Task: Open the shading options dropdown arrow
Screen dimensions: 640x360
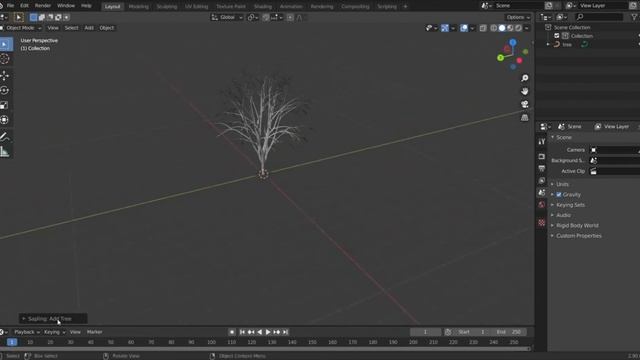Action: pyautogui.click(x=527, y=28)
